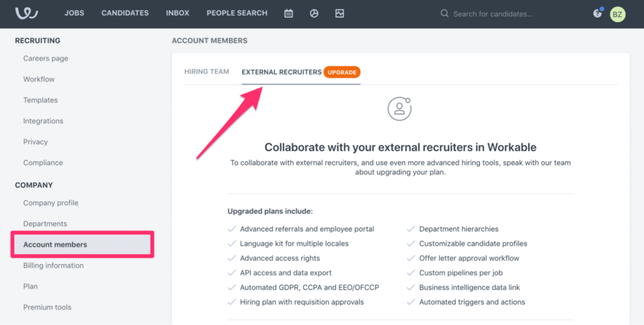Click the orange UPGRADE badge
This screenshot has width=644, height=325.
(341, 72)
